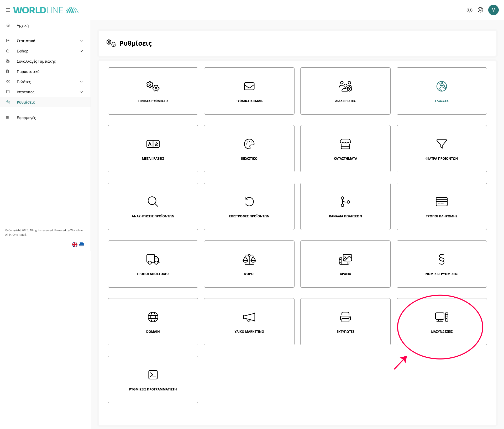Open the Διασυνδέσεις integrations tile
The image size is (504, 429).
(x=442, y=321)
